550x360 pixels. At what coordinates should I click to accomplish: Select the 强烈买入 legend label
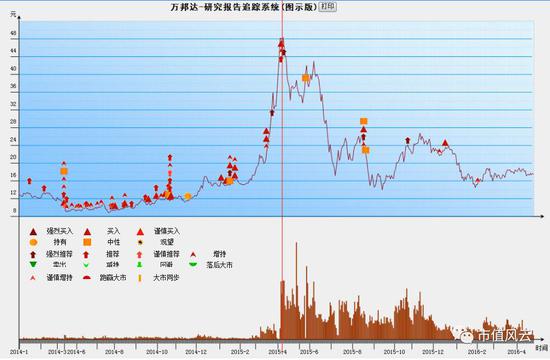[x=60, y=231]
